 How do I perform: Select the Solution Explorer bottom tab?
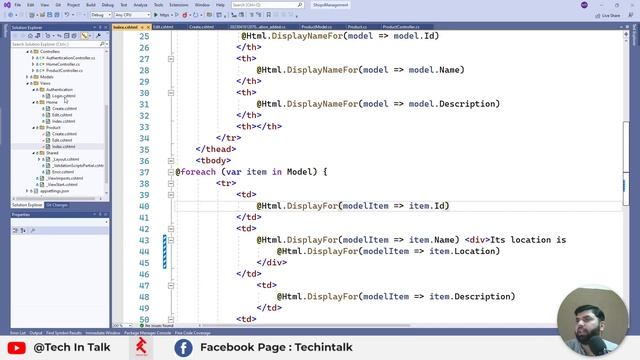[27, 205]
